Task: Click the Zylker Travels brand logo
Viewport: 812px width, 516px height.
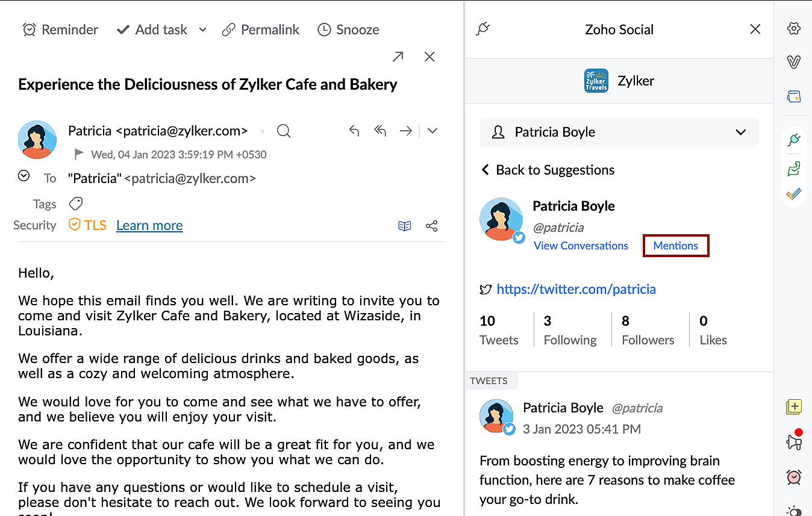Action: point(596,81)
